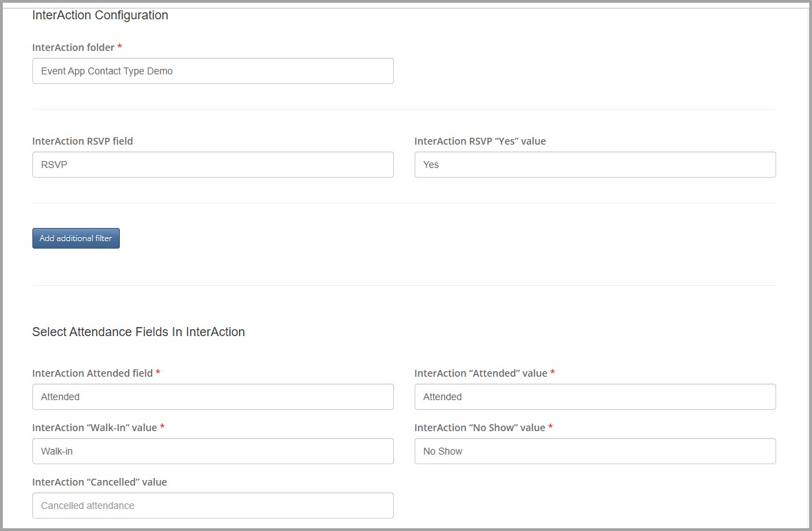
Task: Click the InterAction Attended field input
Action: (213, 397)
